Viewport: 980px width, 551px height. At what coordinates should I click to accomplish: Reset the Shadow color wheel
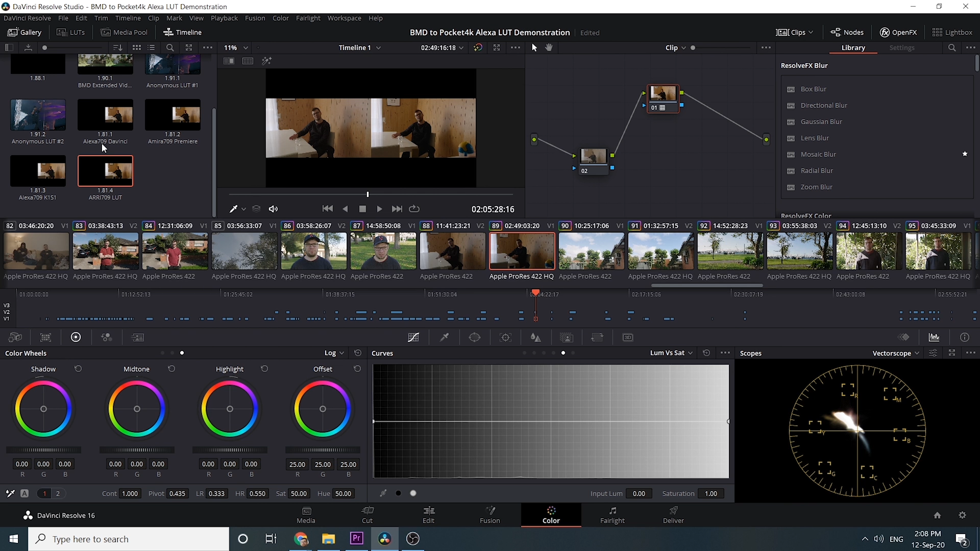[x=78, y=369]
